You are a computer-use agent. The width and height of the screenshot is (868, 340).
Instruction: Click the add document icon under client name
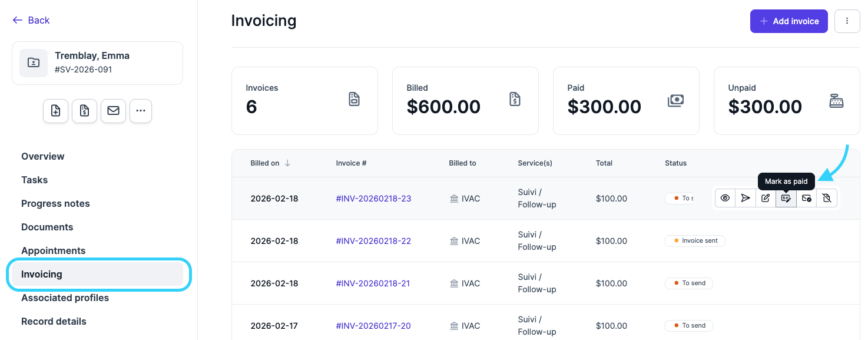click(55, 111)
